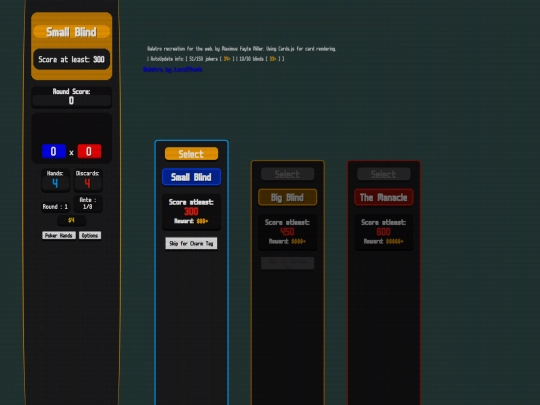Screen dimensions: 540x405
Task: Click the Balatro recreation credits line
Action: (241, 49)
